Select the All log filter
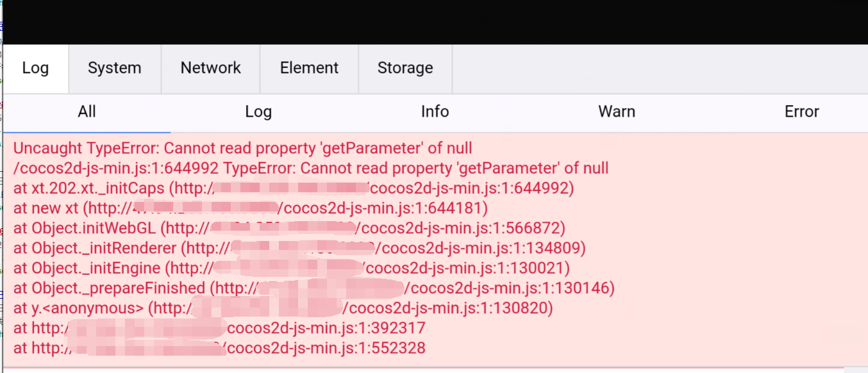 tap(87, 112)
